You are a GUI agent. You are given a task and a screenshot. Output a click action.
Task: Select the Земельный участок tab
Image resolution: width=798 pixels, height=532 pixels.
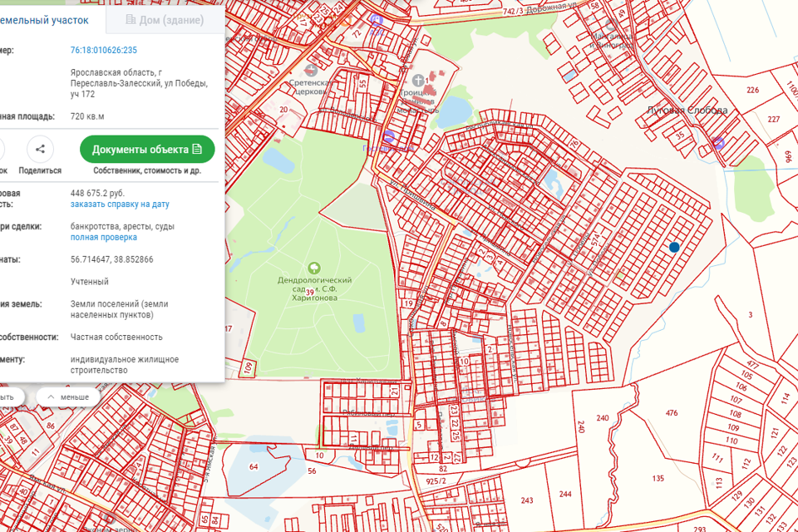pyautogui.click(x=44, y=20)
